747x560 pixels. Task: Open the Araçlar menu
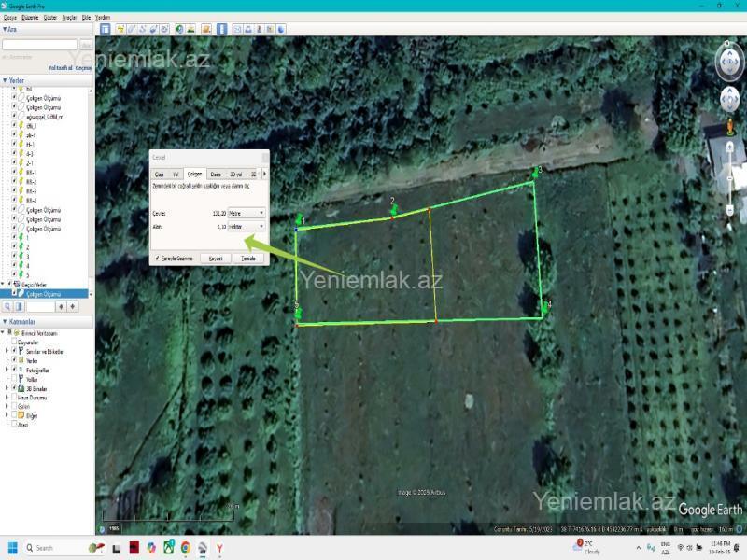tap(69, 18)
